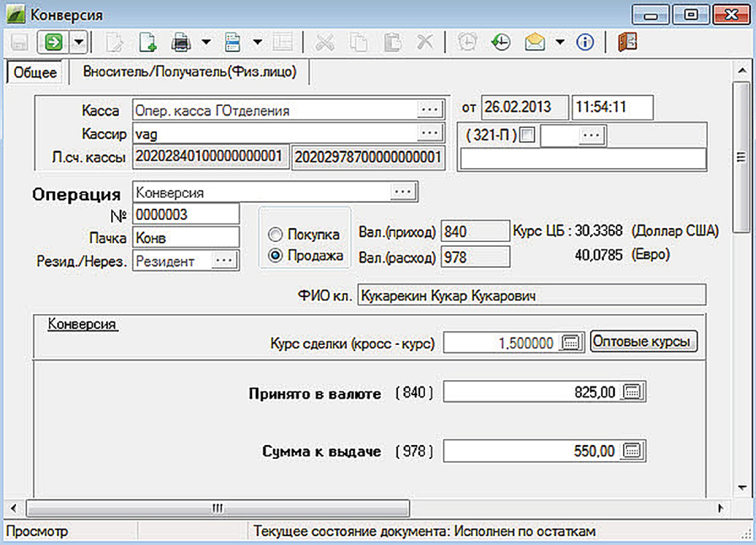The image size is (756, 545).
Task: Open the blue information icon
Action: tap(584, 42)
